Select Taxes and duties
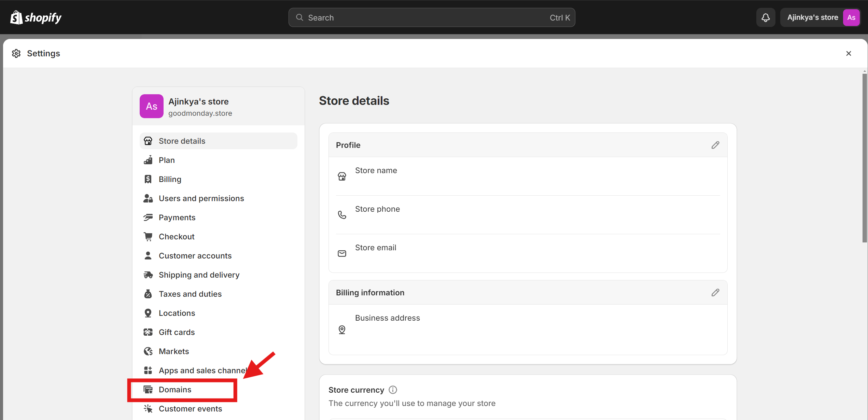The height and width of the screenshot is (420, 868). 218,294
